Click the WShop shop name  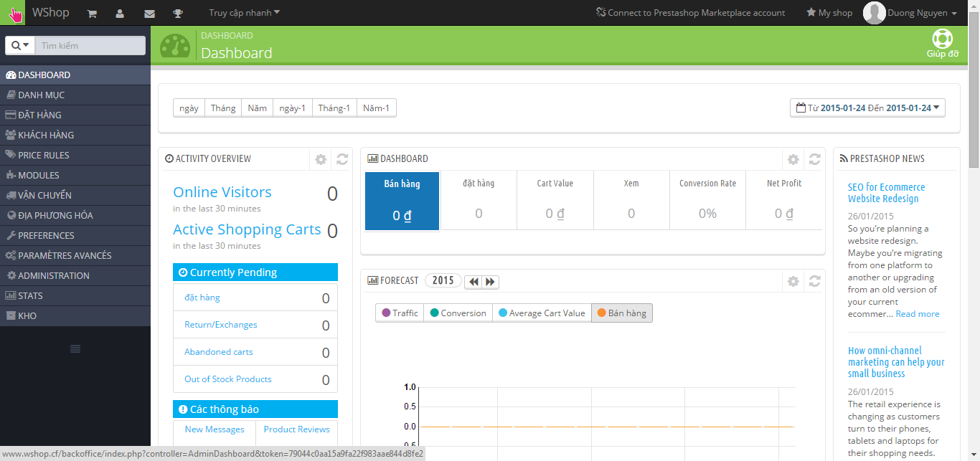[x=50, y=13]
